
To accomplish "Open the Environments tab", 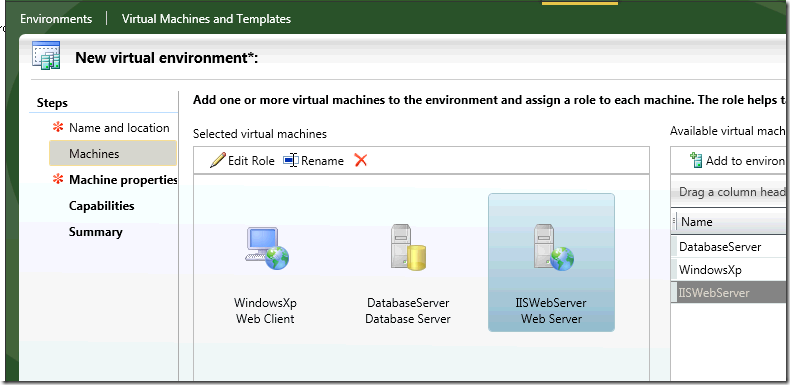I will [56, 19].
